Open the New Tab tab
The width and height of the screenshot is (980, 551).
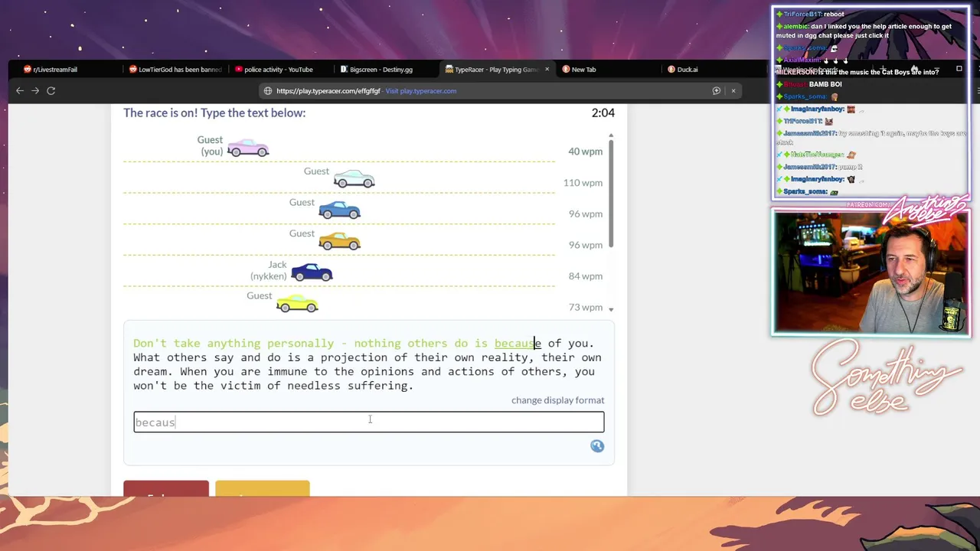pos(583,69)
